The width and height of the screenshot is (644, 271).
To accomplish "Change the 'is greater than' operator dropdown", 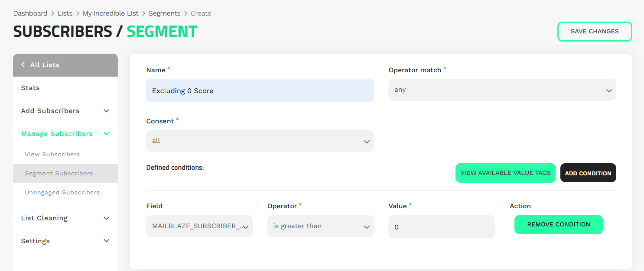I will click(x=320, y=226).
